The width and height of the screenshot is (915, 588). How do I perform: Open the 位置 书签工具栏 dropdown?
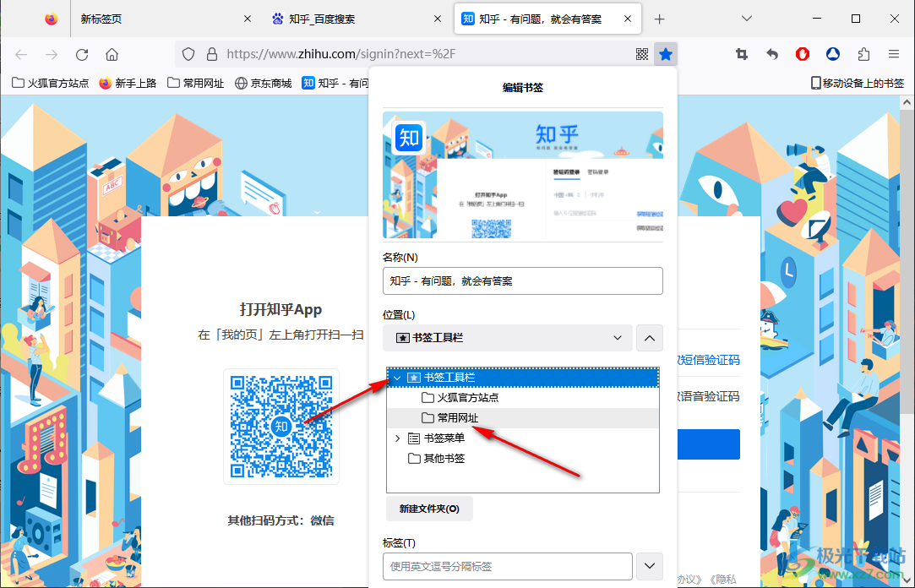tap(508, 338)
